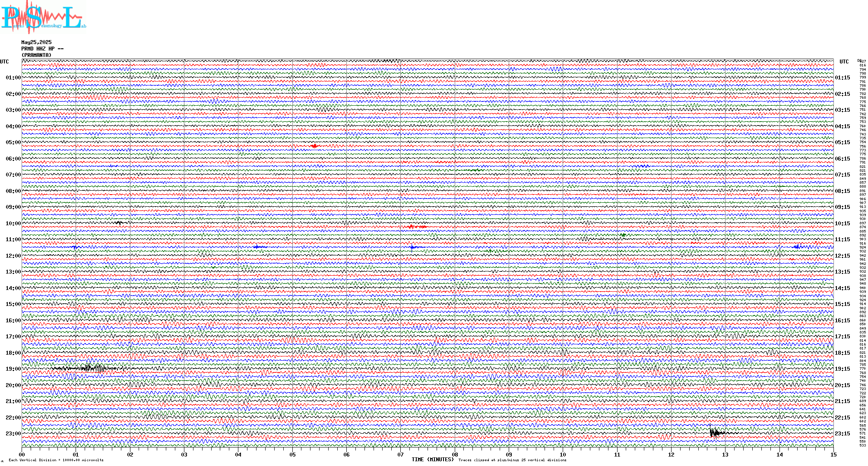Click red burst on 05:15 trace near minute 05
868x466 pixels.
coord(314,146)
